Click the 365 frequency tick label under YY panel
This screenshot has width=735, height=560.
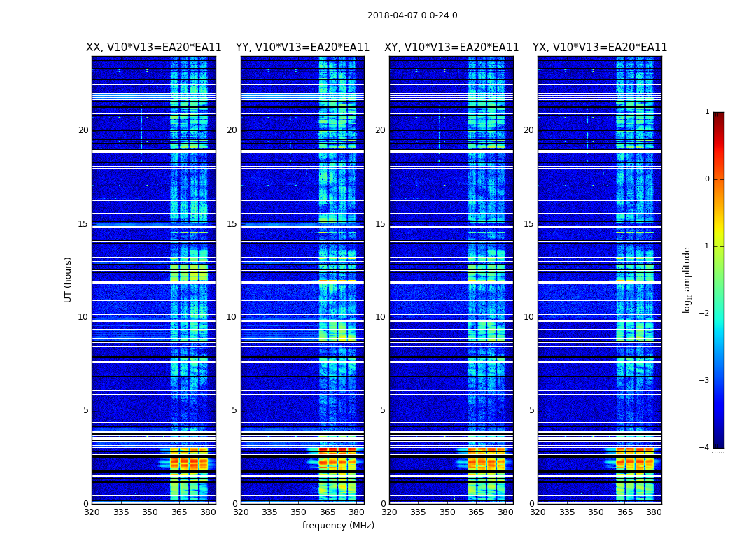coord(327,512)
